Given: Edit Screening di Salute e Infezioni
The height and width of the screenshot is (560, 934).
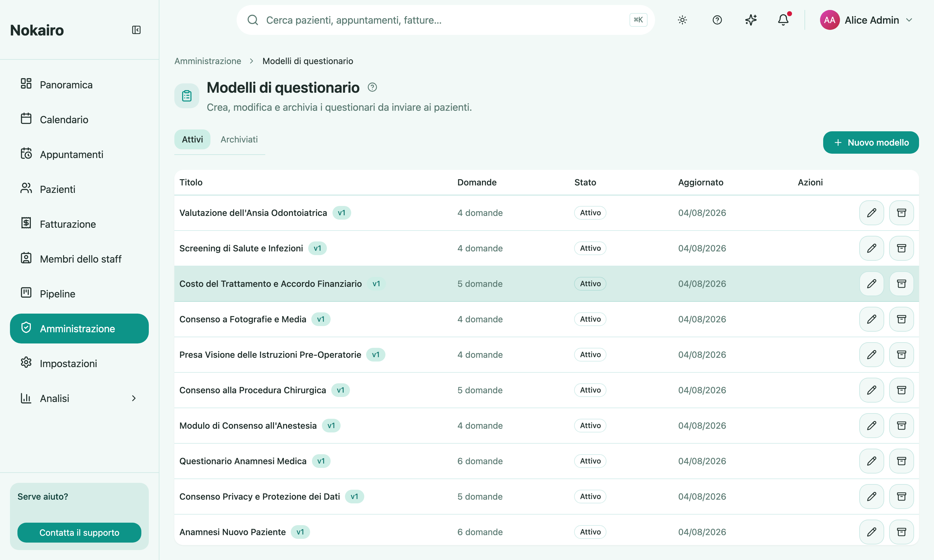Looking at the screenshot, I should pyautogui.click(x=871, y=248).
